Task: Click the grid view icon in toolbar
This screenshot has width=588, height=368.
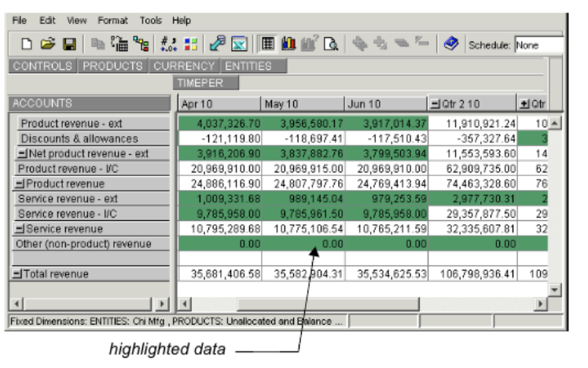Action: 267,45
